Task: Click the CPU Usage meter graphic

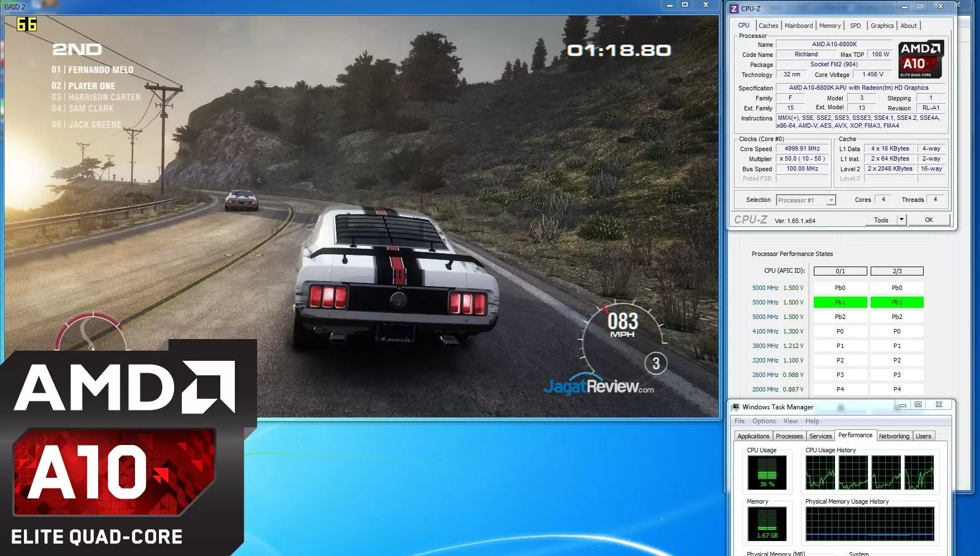Action: pos(767,472)
